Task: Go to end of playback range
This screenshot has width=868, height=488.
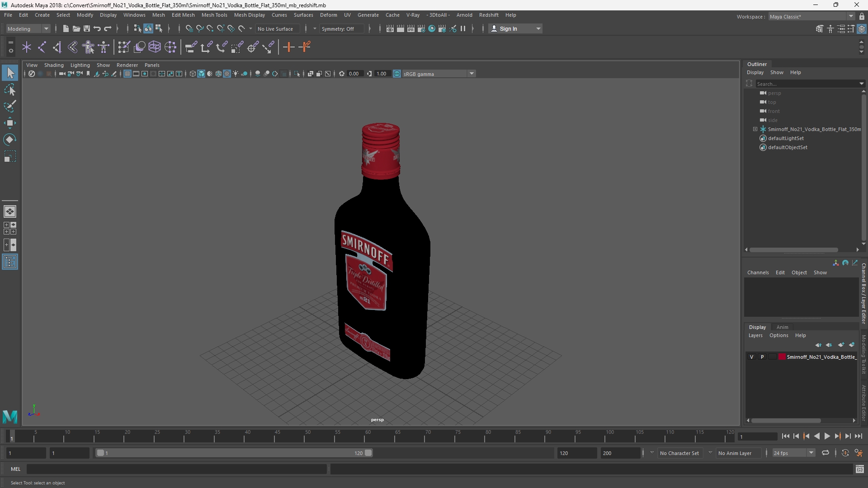Action: (x=858, y=436)
